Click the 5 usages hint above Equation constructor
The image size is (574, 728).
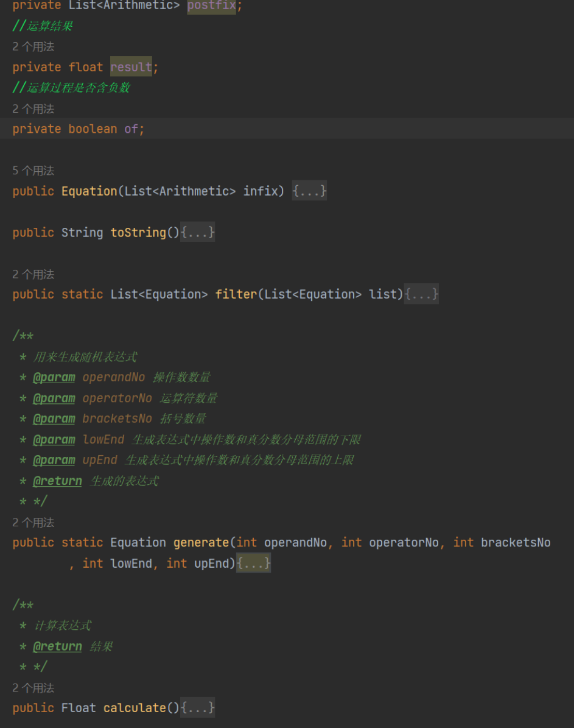pyautogui.click(x=33, y=171)
